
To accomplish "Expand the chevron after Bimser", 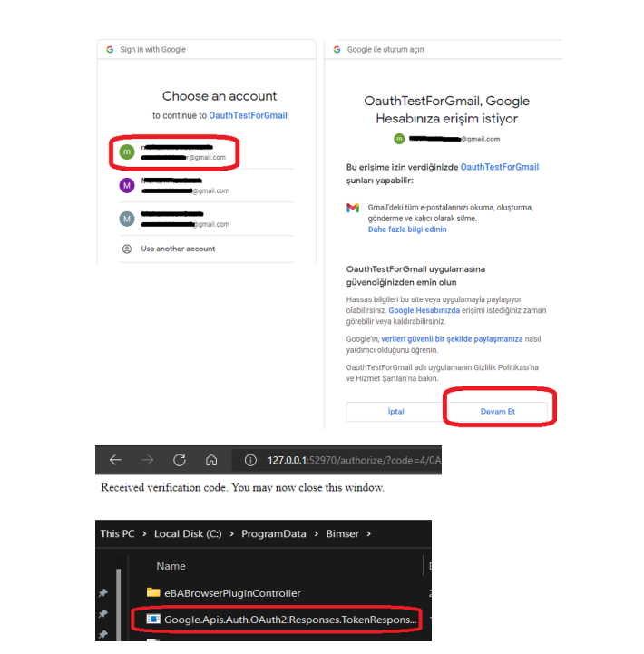I will click(369, 534).
